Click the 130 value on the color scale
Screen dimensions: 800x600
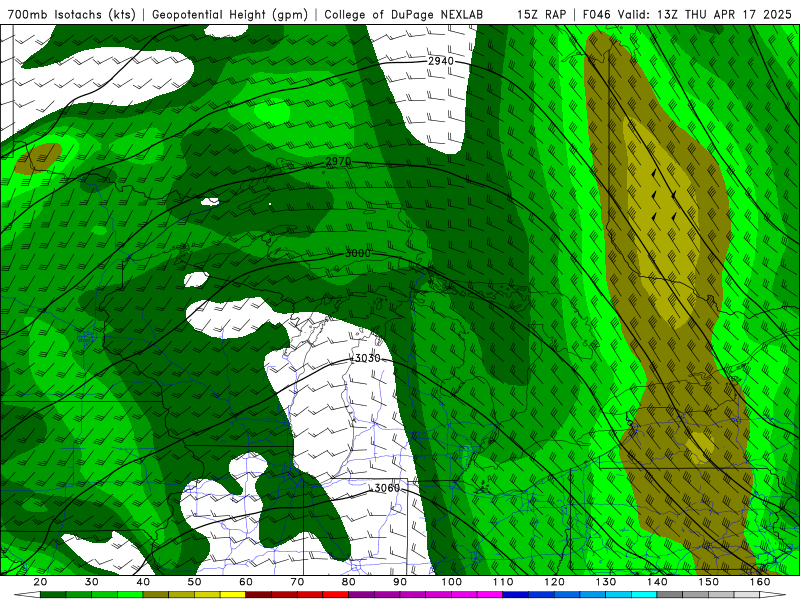[606, 582]
